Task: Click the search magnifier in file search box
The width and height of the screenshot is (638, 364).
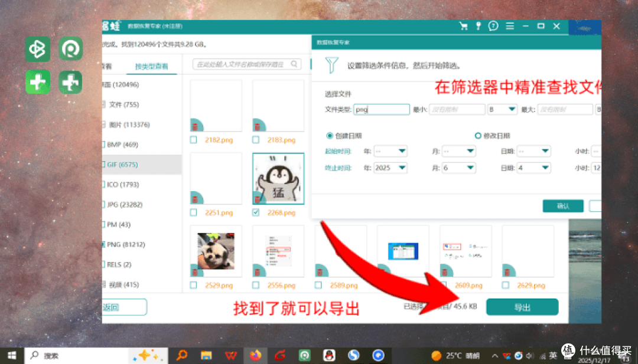Action: [x=294, y=64]
